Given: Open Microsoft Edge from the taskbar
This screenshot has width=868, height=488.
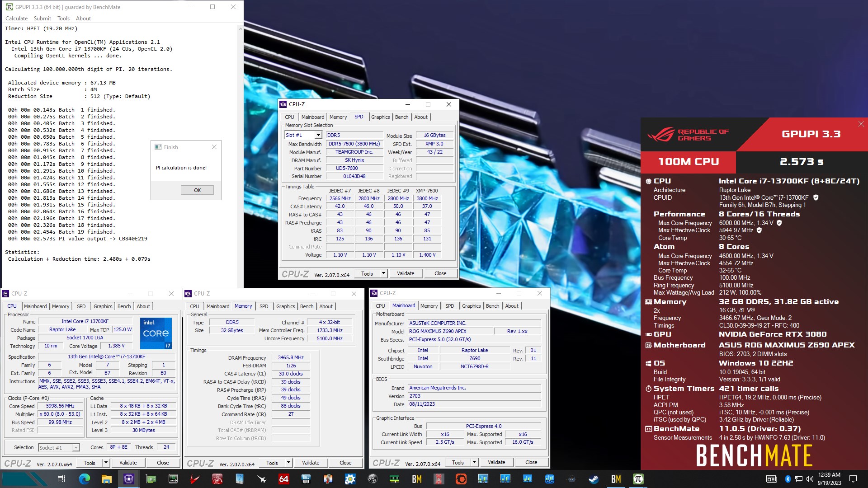Looking at the screenshot, I should (84, 479).
